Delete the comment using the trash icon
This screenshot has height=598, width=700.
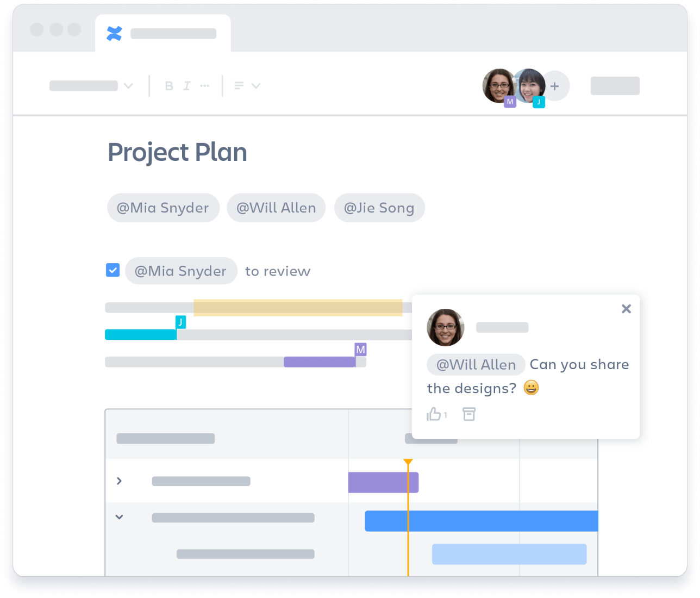point(469,414)
